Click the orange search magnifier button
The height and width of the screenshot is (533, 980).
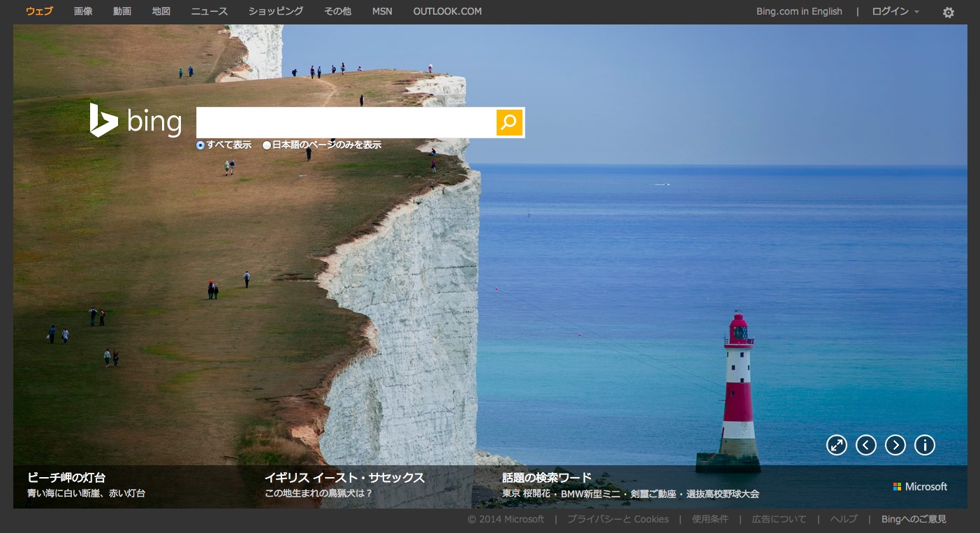coord(509,122)
